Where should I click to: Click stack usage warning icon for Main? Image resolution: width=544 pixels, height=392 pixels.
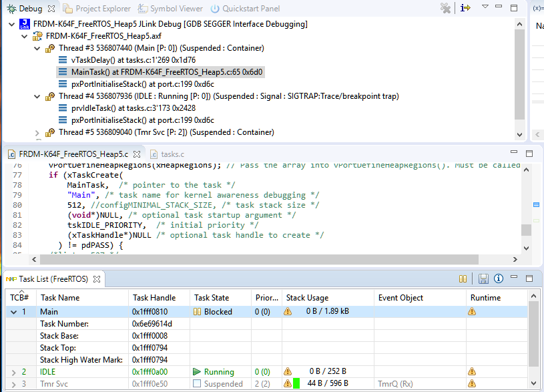[x=288, y=311]
